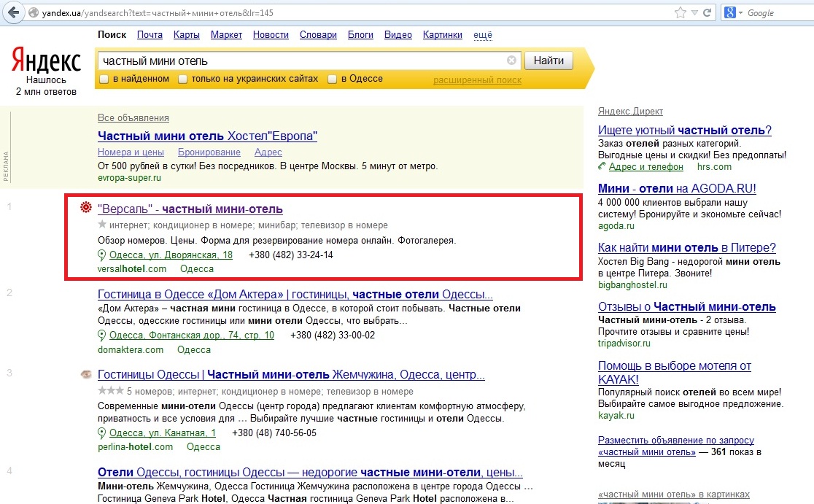Open the 'расширенный поиск' link
The height and width of the screenshot is (504, 814).
(477, 80)
